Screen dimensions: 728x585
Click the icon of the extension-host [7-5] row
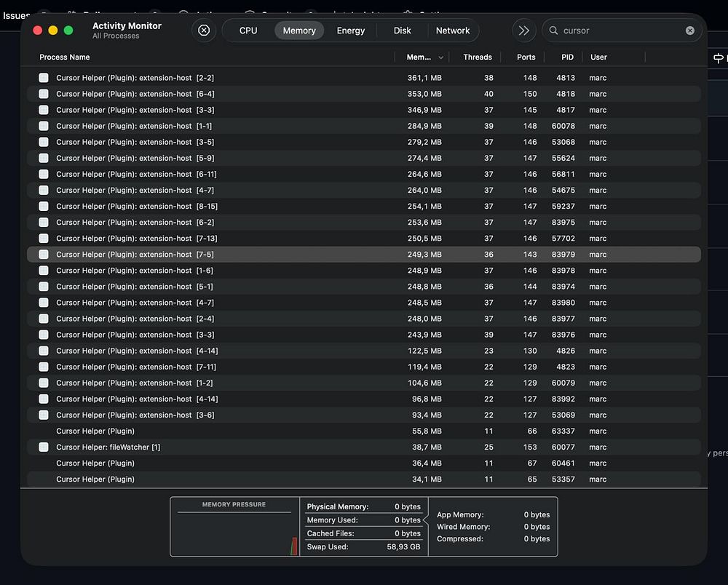(44, 255)
